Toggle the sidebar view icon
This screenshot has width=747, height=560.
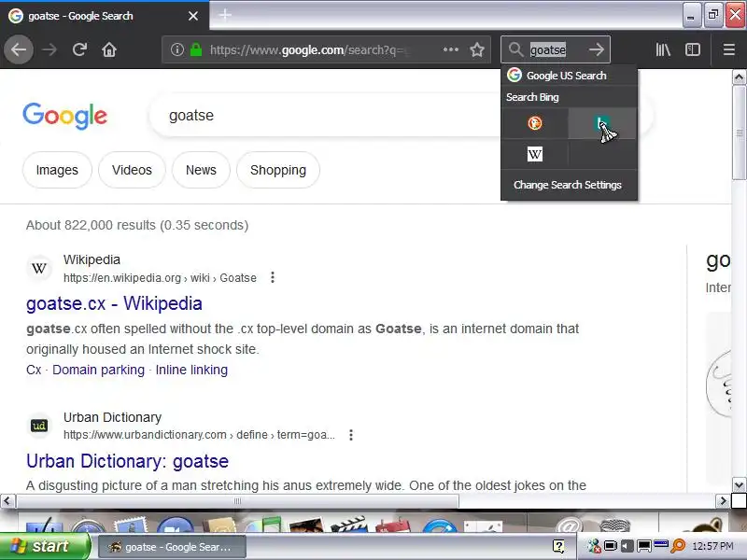click(692, 49)
